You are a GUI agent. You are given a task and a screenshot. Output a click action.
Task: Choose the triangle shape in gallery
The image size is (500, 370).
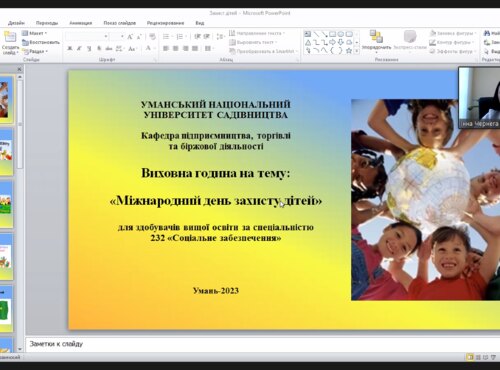point(308,43)
